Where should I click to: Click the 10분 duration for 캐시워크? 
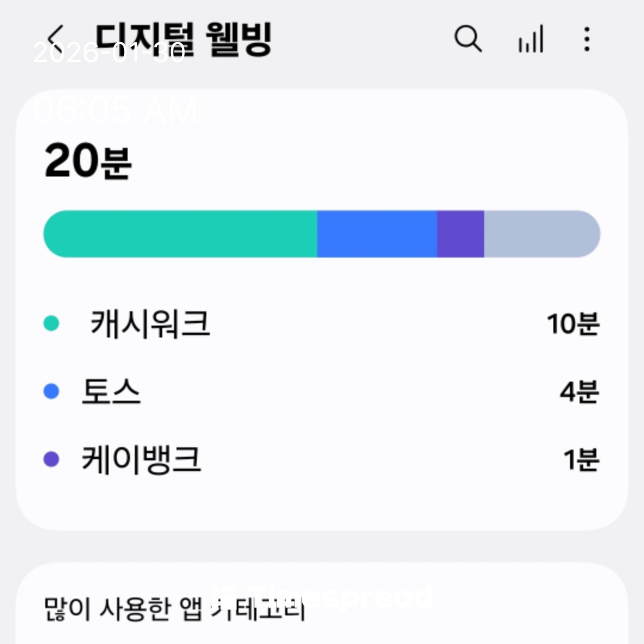(572, 324)
